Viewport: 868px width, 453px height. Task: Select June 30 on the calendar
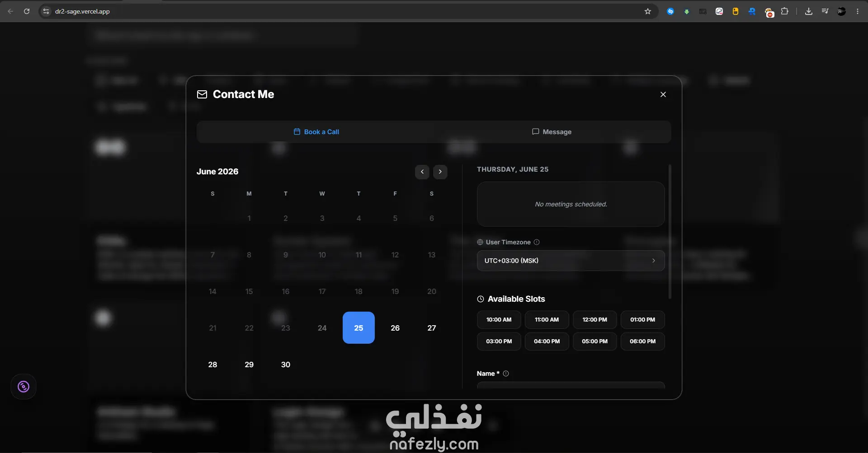point(286,364)
